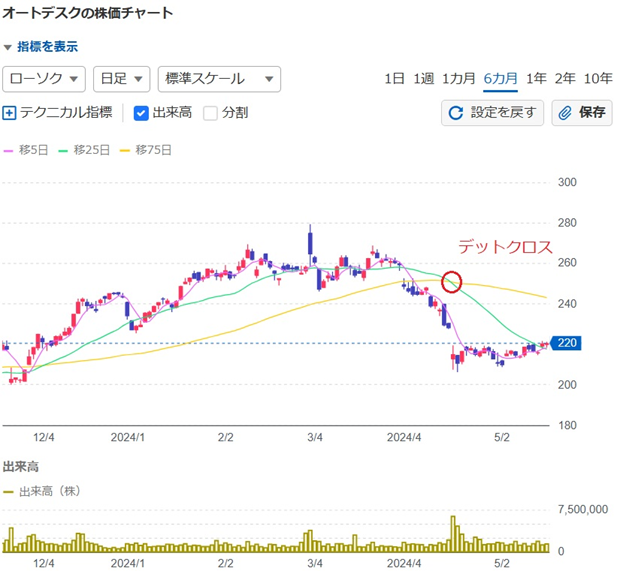Viewport: 617px width, 571px height.
Task: Click the 2024/4 date label under price chart
Action: [404, 437]
